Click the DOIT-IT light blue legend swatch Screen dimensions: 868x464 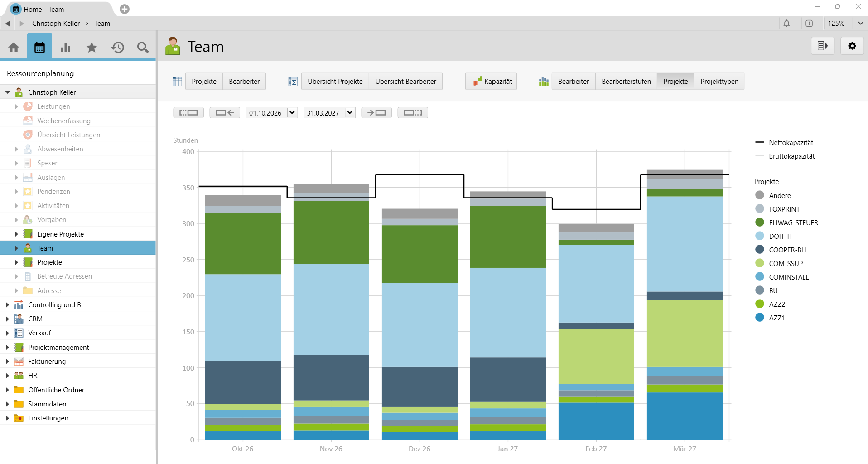tap(760, 236)
